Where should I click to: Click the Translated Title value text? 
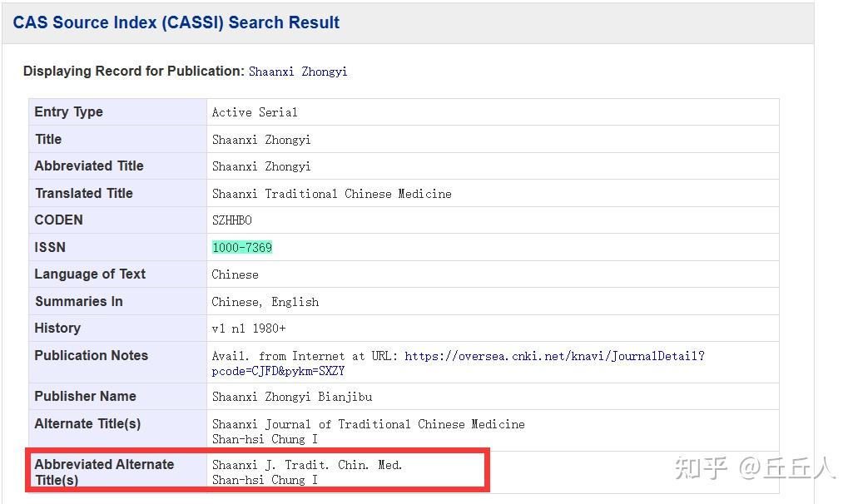(x=331, y=194)
